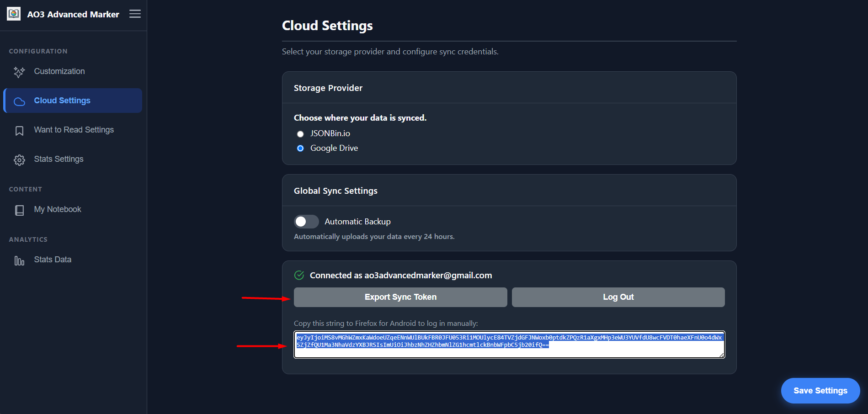Click the Export Sync Token button
The height and width of the screenshot is (414, 868).
[400, 297]
